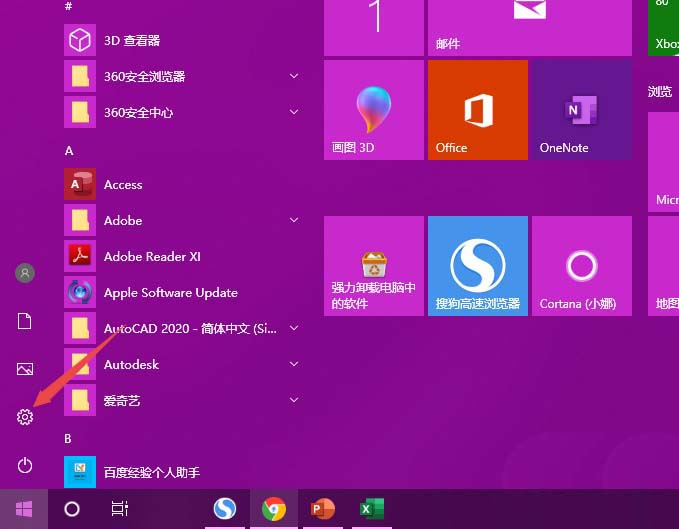Open the OneNote tile
The image size is (679, 529).
tap(582, 110)
